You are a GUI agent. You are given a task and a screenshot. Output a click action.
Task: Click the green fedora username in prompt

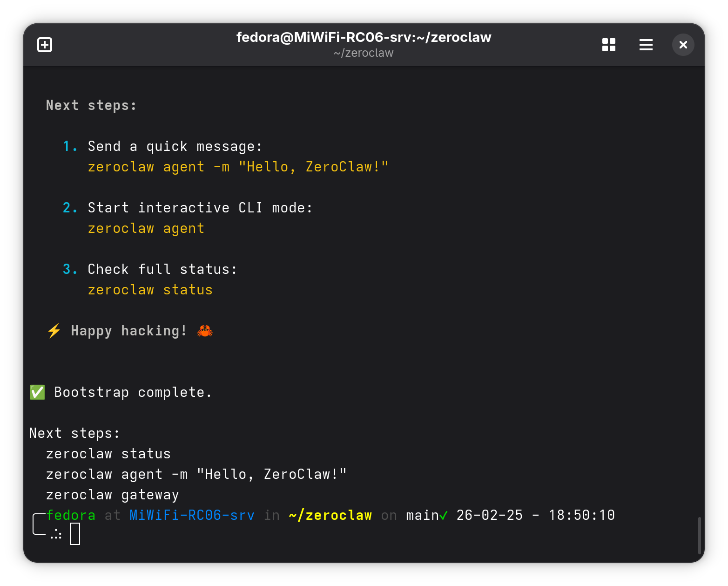[x=71, y=515]
